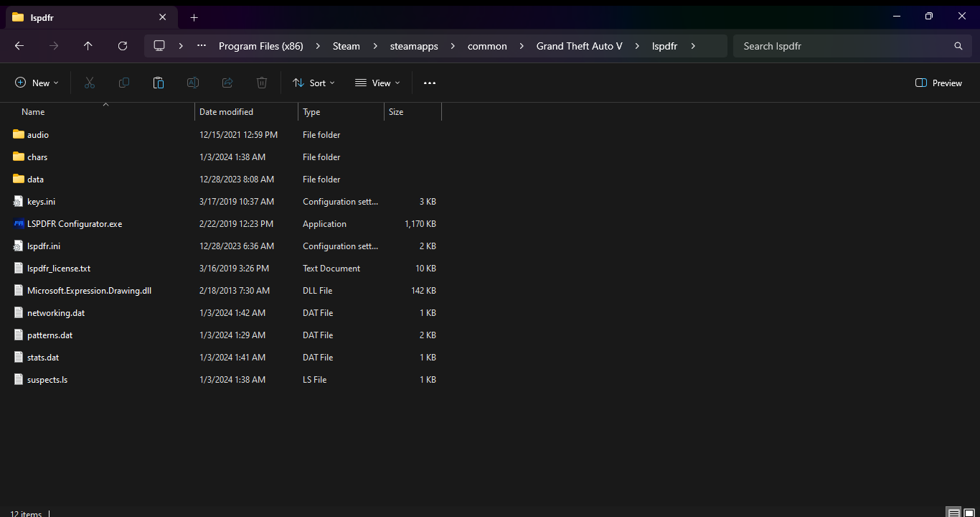
Task: Toggle the Preview pane
Action: [x=938, y=83]
